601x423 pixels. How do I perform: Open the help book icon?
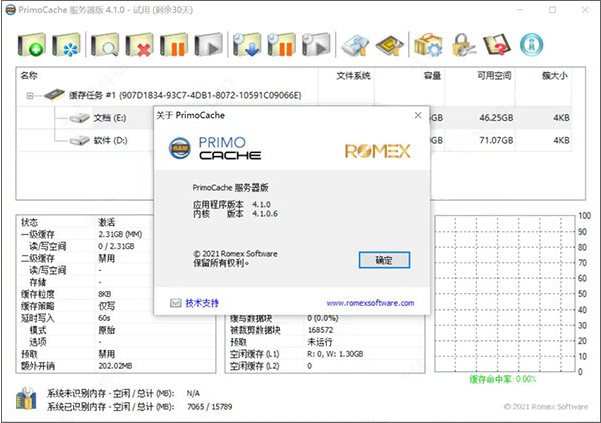pyautogui.click(x=497, y=45)
